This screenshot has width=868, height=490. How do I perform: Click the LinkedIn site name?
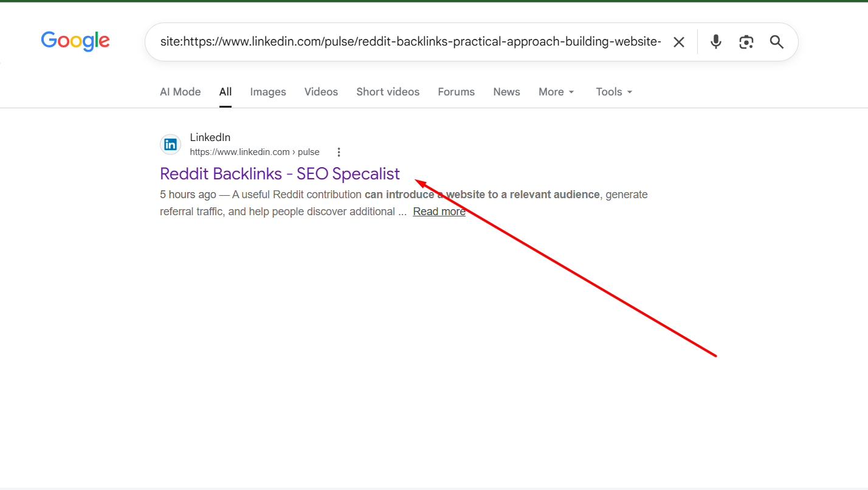pos(210,137)
